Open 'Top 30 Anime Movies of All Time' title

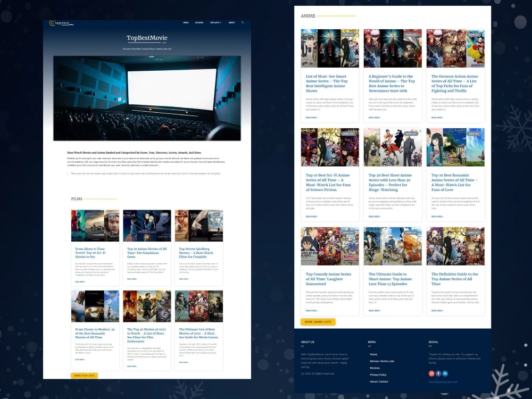point(147,253)
